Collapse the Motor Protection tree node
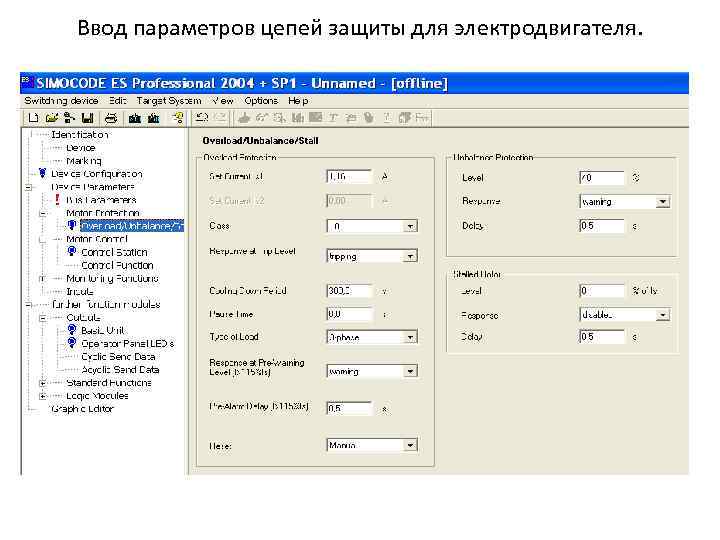720x540 pixels. (43, 214)
